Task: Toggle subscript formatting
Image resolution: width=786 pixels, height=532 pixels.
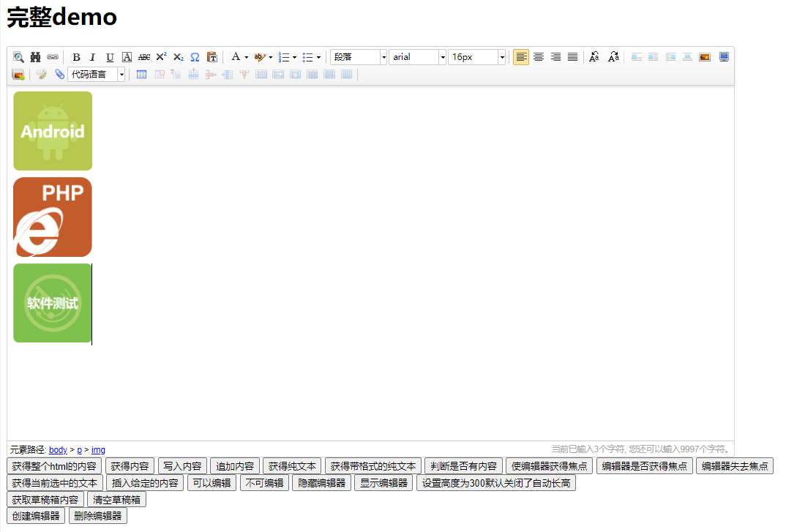Action: coord(178,57)
